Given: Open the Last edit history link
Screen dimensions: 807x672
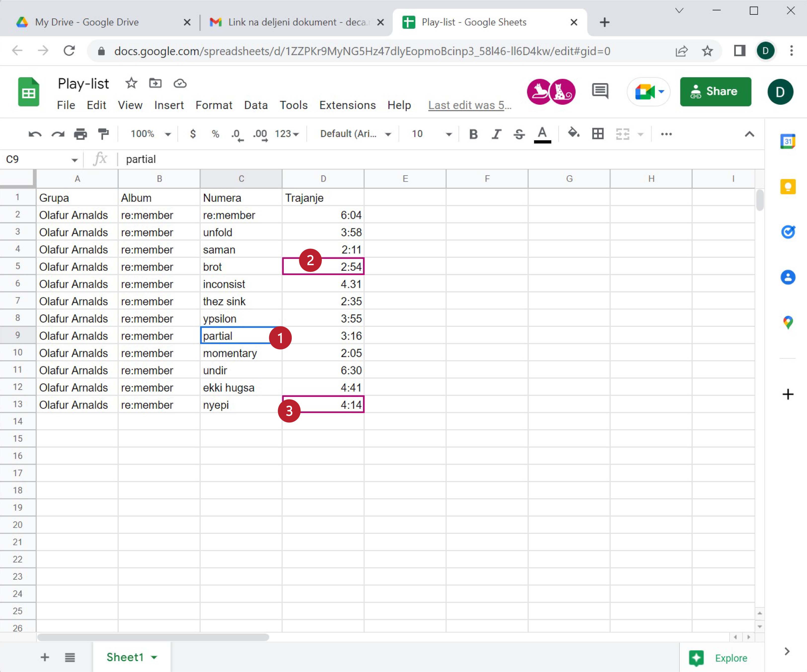Looking at the screenshot, I should pyautogui.click(x=469, y=105).
